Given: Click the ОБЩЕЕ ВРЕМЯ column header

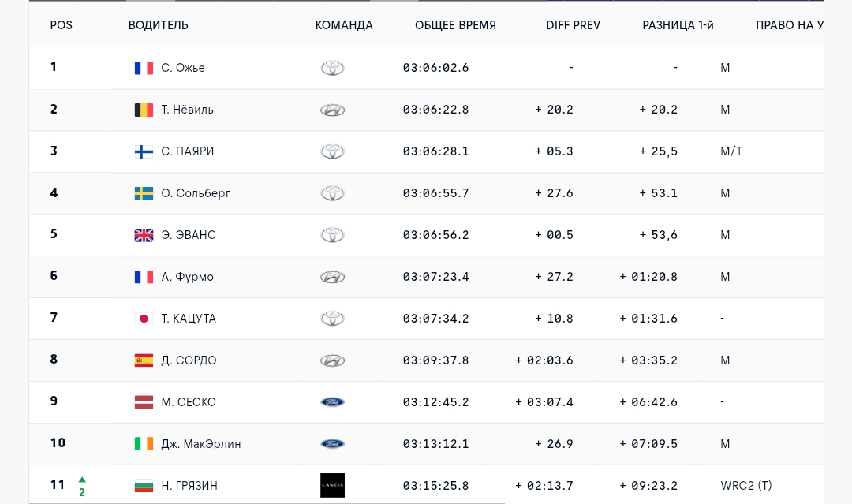Looking at the screenshot, I should pos(455,25).
